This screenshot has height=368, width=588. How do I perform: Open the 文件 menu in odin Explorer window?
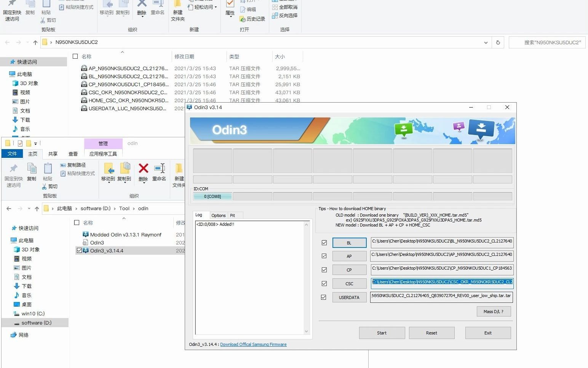point(12,154)
